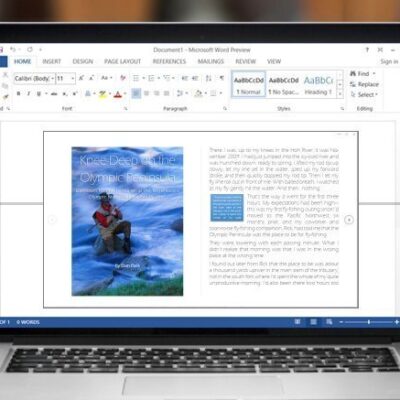Screen dimensions: 400x400
Task: Apply yellow text highlight color
Action: [102, 94]
